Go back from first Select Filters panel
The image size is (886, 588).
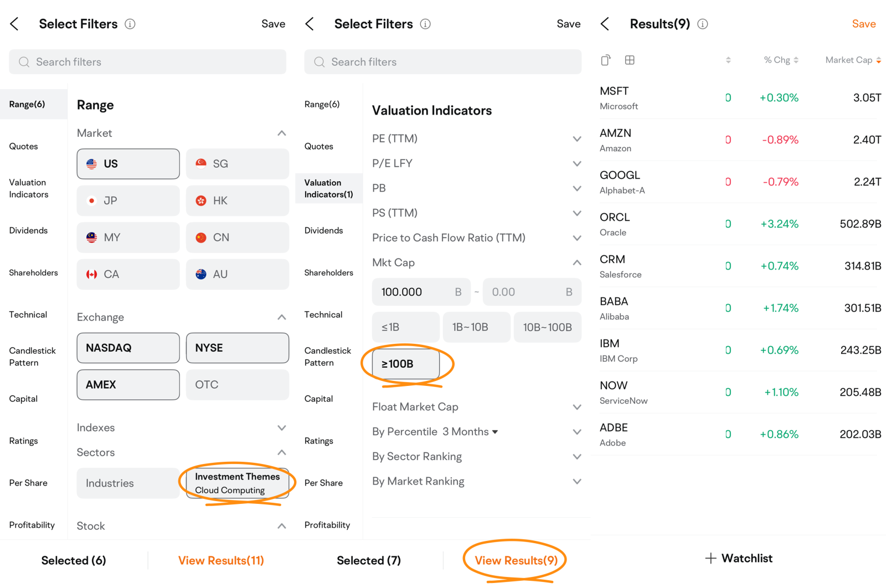[x=14, y=24]
